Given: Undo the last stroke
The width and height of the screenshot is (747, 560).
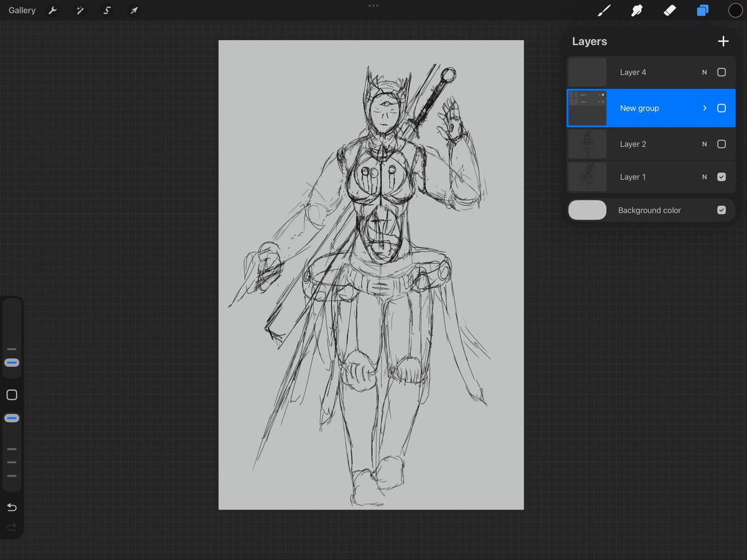Looking at the screenshot, I should (x=12, y=508).
